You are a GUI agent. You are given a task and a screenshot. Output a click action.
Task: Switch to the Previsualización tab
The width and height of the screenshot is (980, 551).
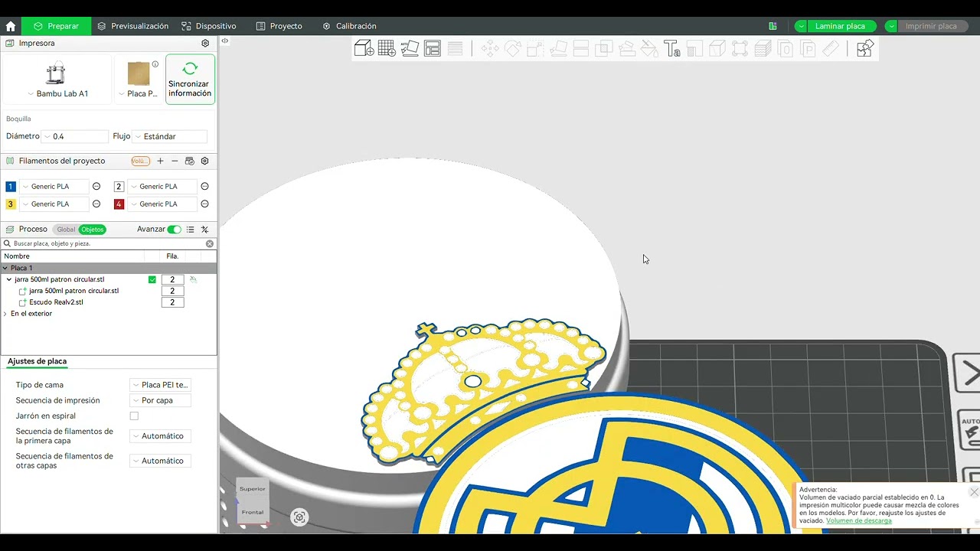(x=133, y=26)
